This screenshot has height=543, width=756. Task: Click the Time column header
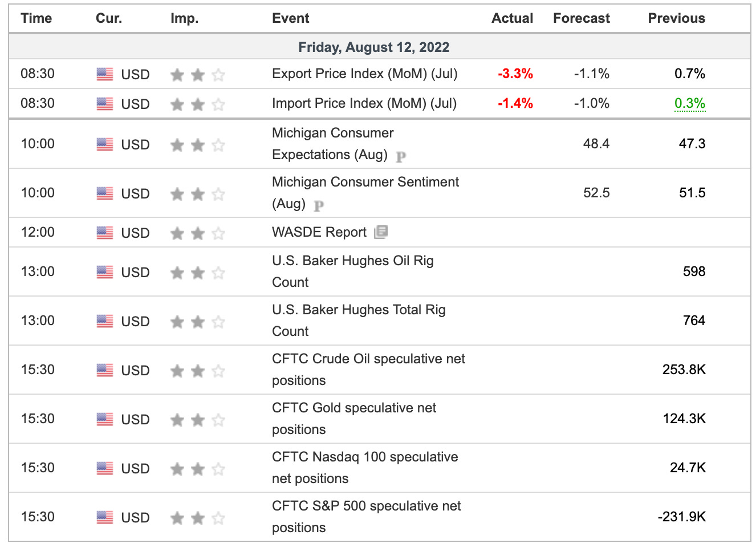coord(36,18)
